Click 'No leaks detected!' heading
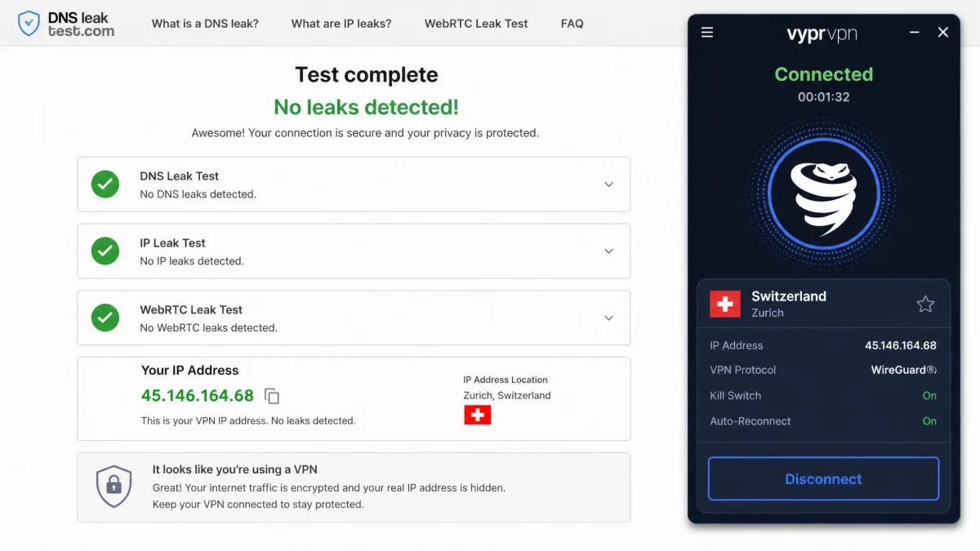Image resolution: width=980 pixels, height=551 pixels. (366, 107)
